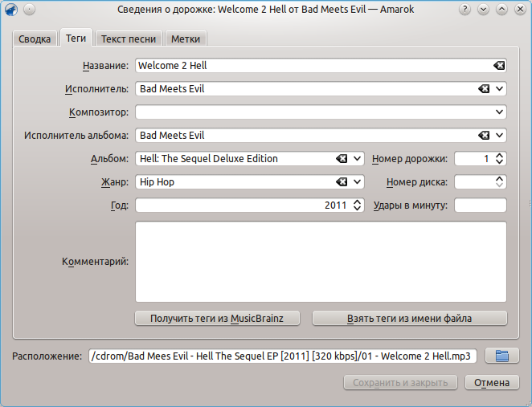The image size is (532, 407).
Task: Click Сохранить и закрыть button
Action: [400, 383]
